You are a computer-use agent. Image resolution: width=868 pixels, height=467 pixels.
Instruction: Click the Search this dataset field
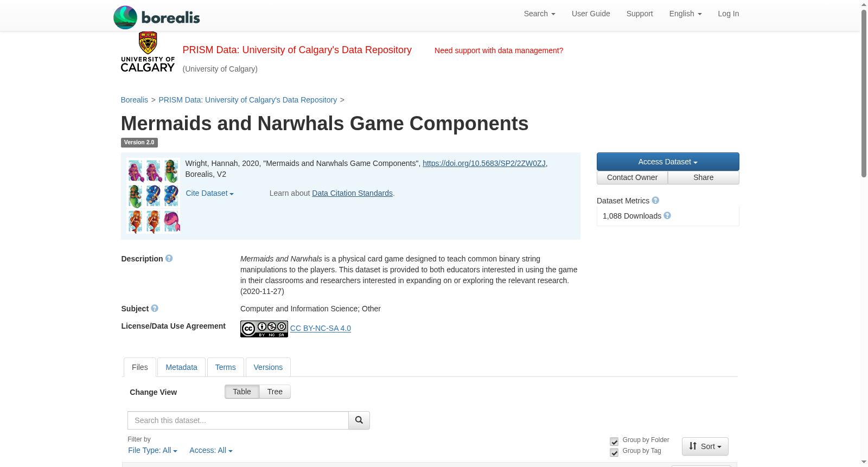(x=238, y=420)
